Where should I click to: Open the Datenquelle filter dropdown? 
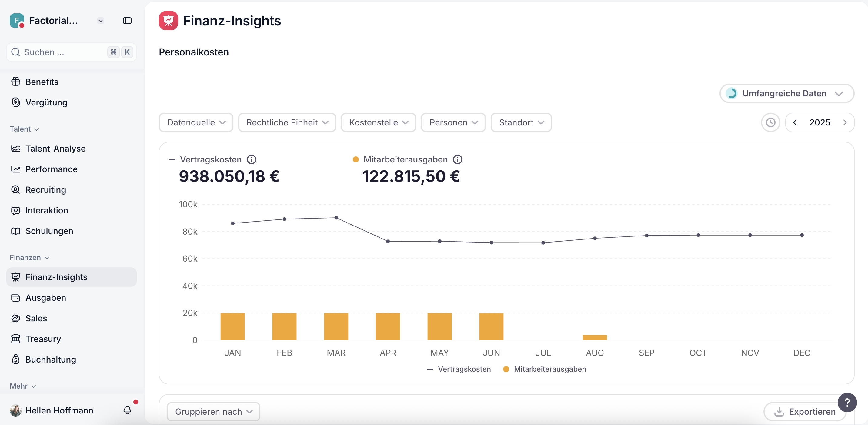point(196,122)
